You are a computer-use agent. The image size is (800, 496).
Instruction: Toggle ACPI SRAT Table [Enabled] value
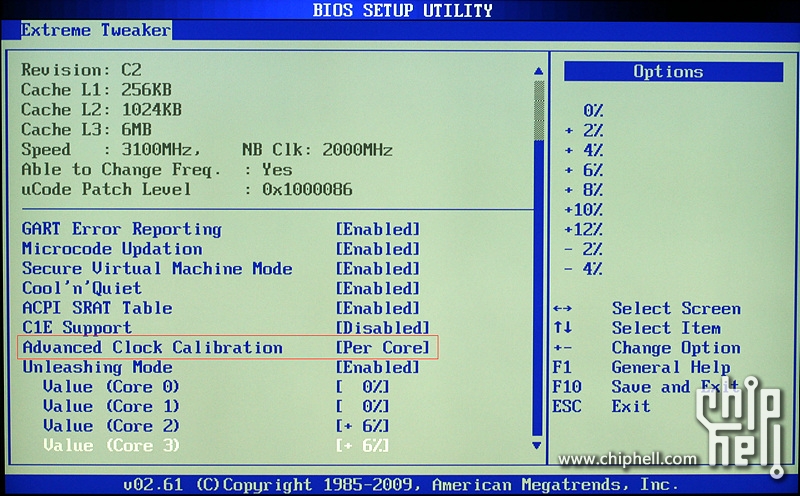(x=378, y=308)
